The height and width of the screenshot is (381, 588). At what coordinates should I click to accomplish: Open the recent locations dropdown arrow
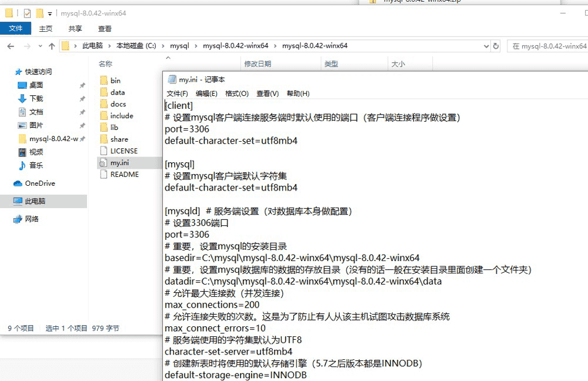(40, 46)
